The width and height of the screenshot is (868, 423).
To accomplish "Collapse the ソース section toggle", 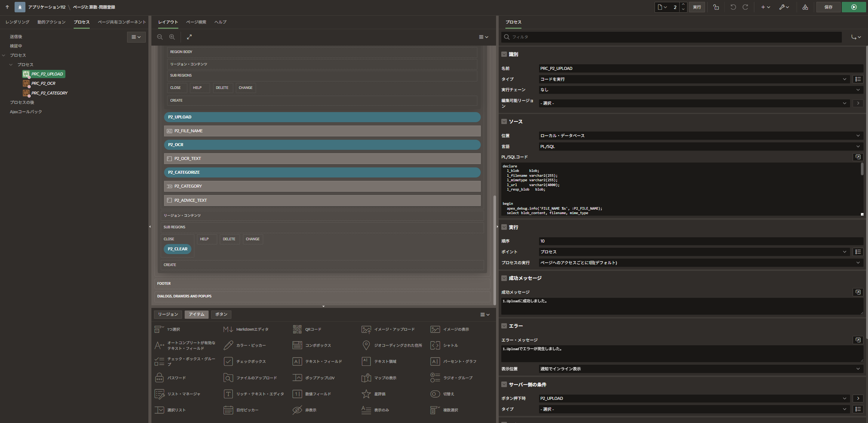I will pos(504,121).
